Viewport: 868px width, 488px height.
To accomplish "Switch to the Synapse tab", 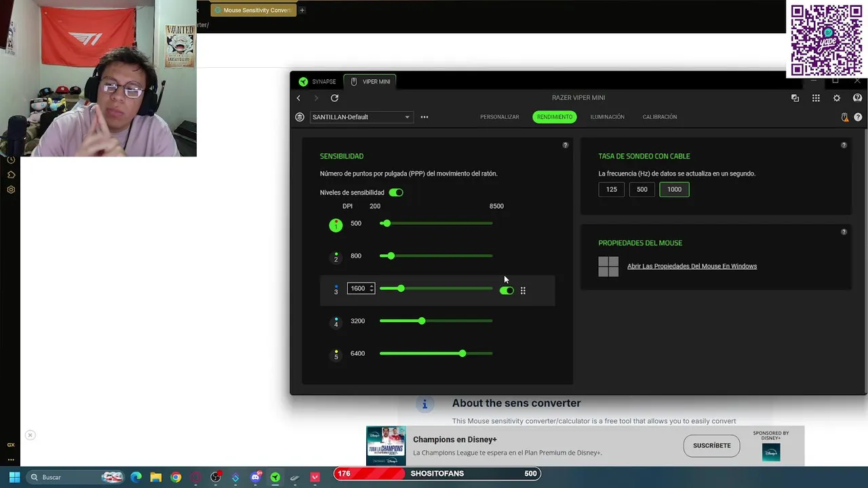I will (x=317, y=81).
